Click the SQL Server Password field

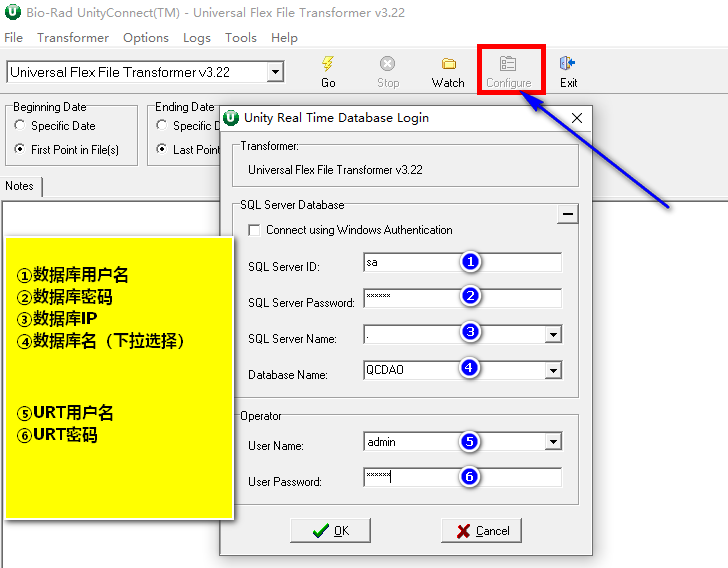pos(462,298)
